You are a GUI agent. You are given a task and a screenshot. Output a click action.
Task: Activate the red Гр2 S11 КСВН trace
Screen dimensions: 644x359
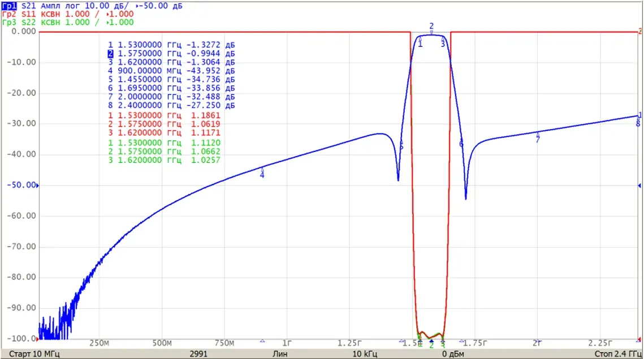click(68, 14)
